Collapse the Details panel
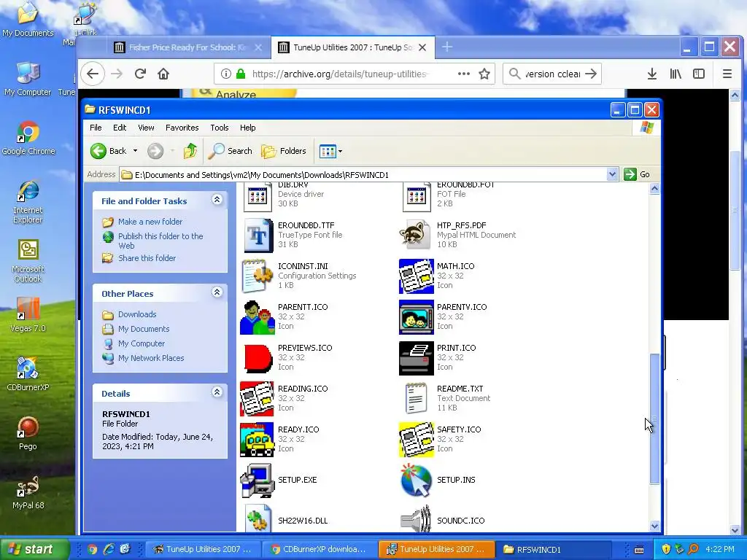The image size is (747, 560). (x=217, y=392)
